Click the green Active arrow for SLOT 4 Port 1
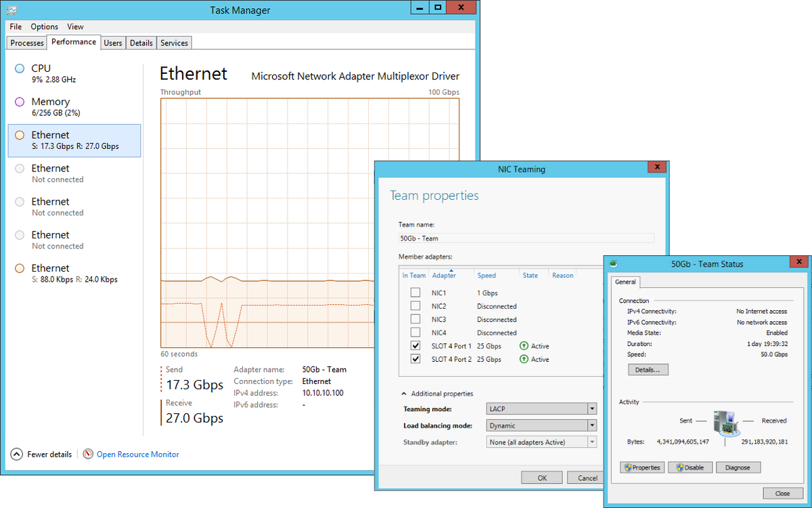The width and height of the screenshot is (812, 508). tap(522, 346)
